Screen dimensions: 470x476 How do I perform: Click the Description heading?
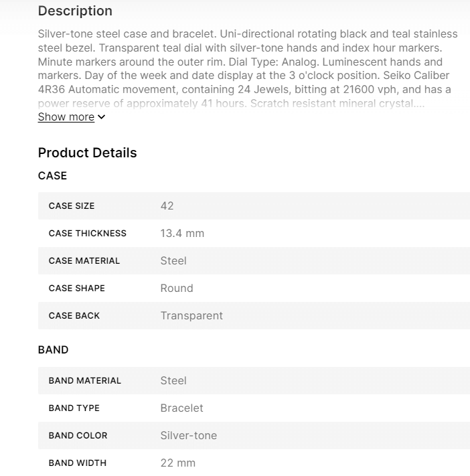(x=75, y=11)
